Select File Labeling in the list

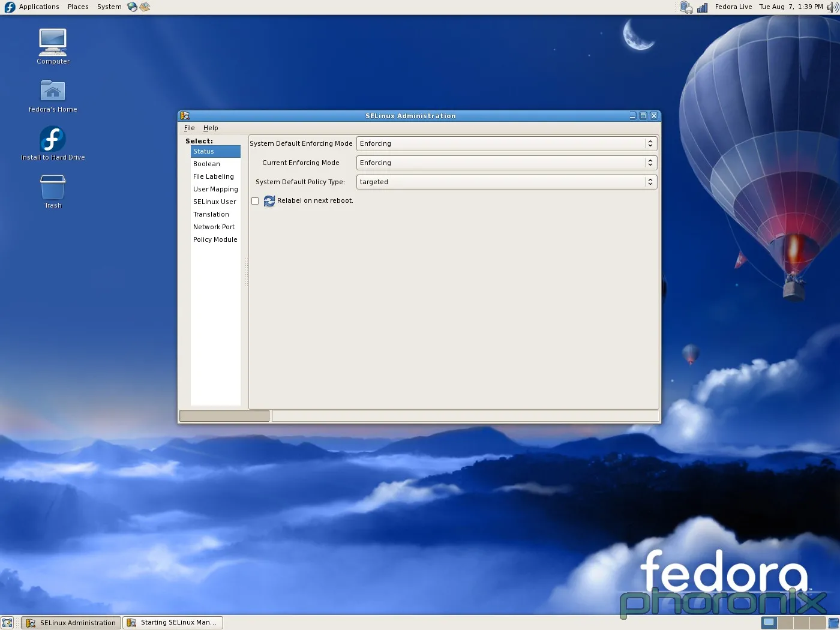click(215, 176)
